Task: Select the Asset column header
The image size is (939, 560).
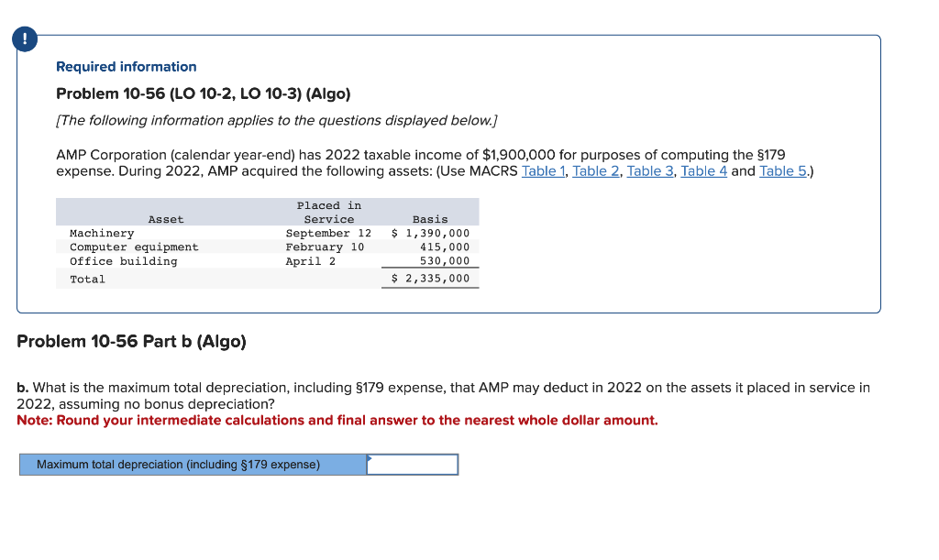Action: [x=166, y=219]
